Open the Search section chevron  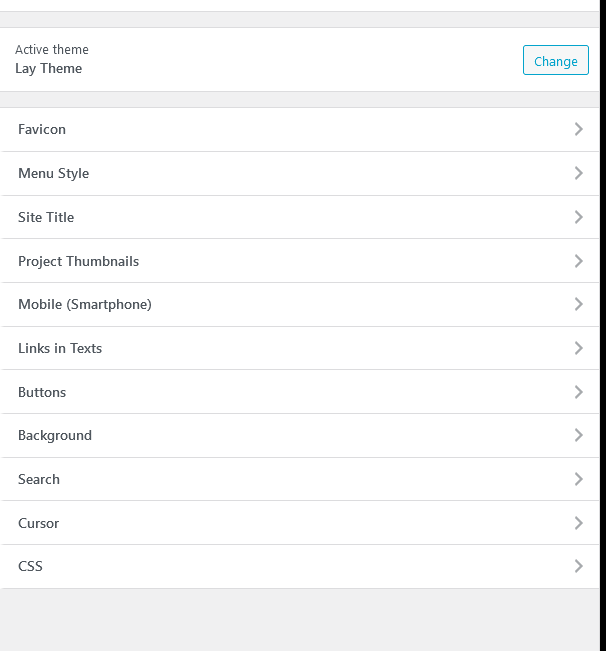point(578,479)
